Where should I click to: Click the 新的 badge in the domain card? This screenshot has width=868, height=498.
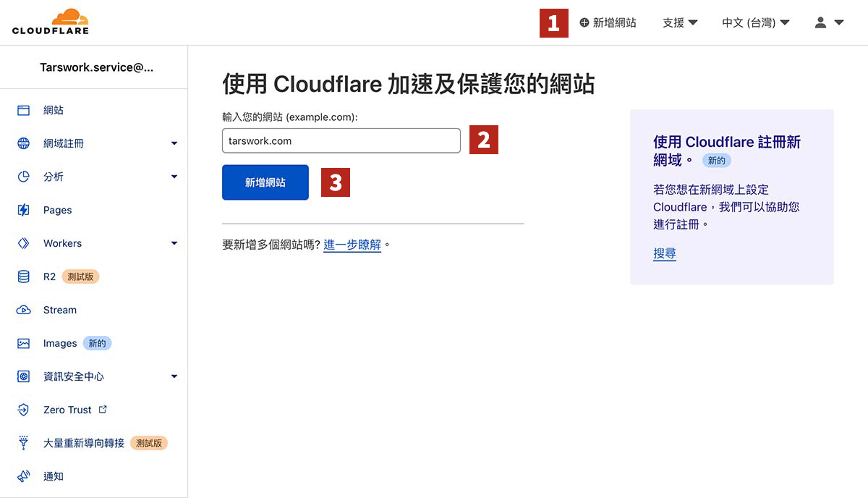pos(717,161)
